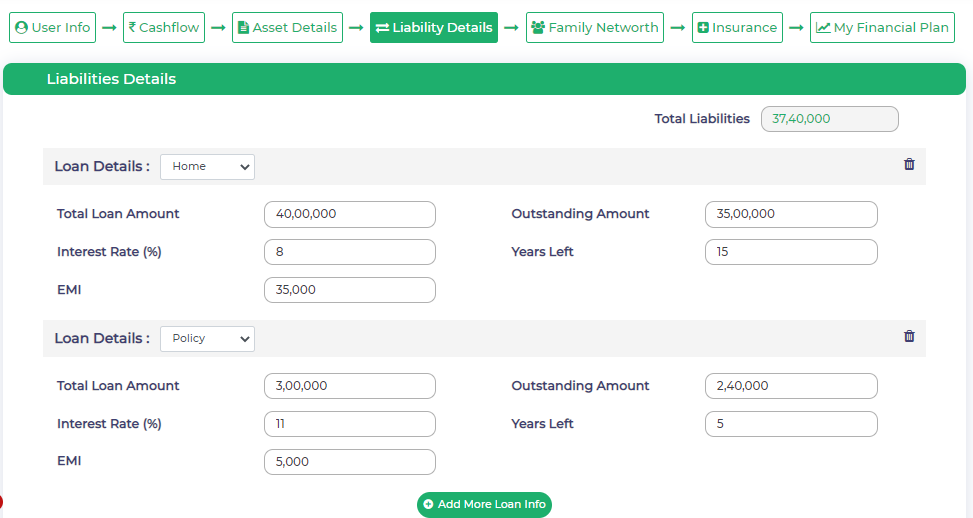Click Policy loan Outstanding Amount field
This screenshot has width=973, height=518.
791,386
